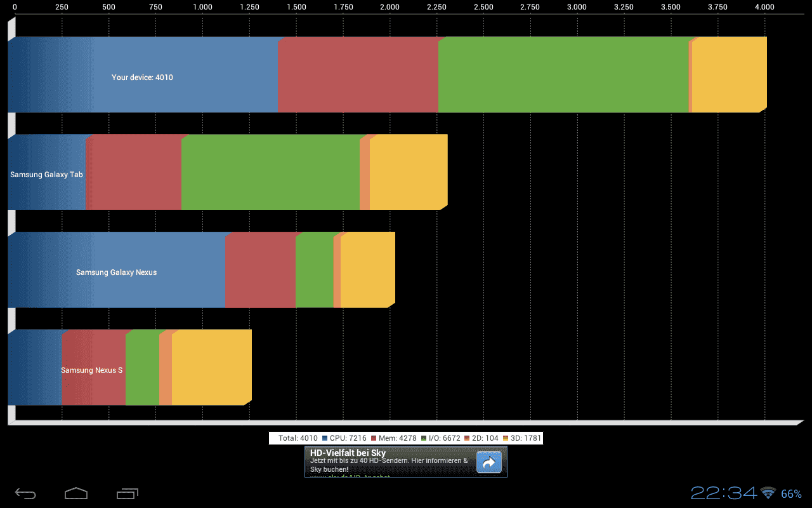The width and height of the screenshot is (812, 508).
Task: Click the "1.500" axis label
Action: pyautogui.click(x=296, y=7)
